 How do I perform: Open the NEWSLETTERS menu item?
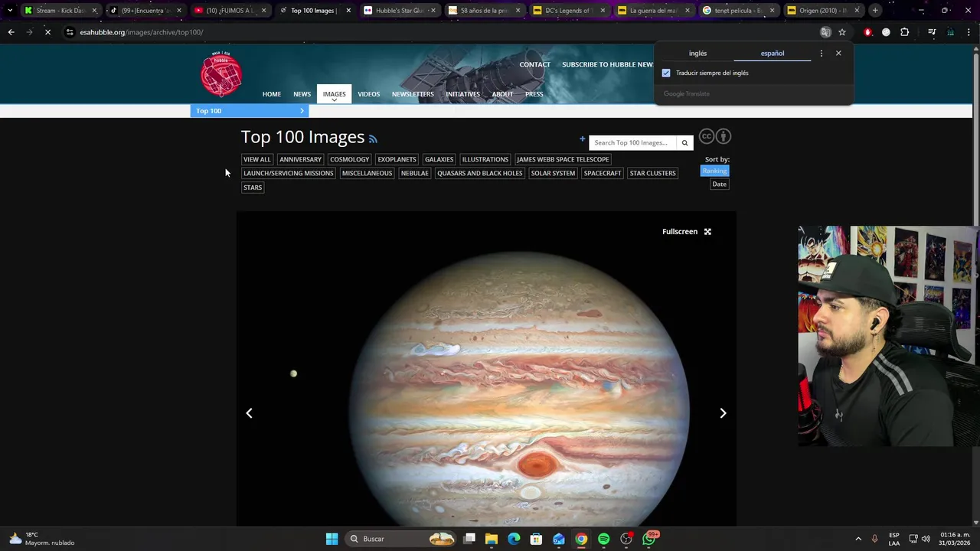(413, 94)
